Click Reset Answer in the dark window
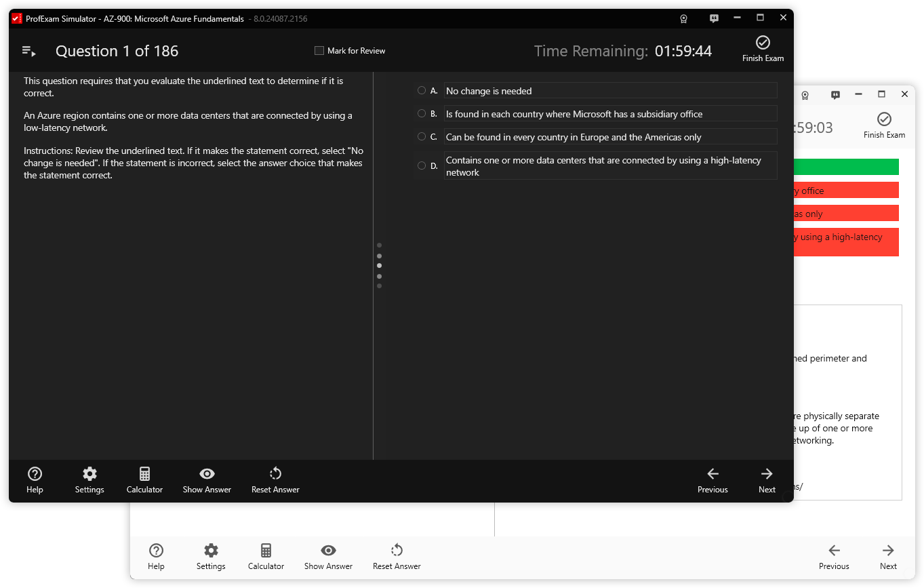 click(275, 480)
